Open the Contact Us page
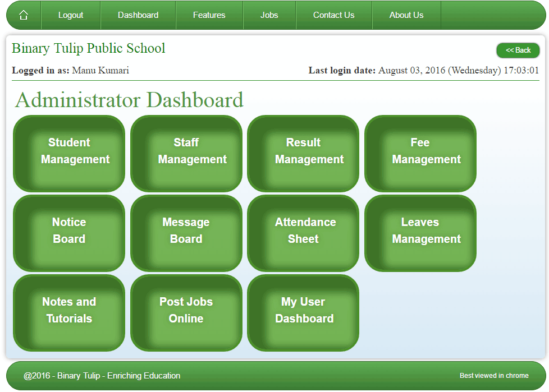This screenshot has width=549, height=392. coord(333,15)
